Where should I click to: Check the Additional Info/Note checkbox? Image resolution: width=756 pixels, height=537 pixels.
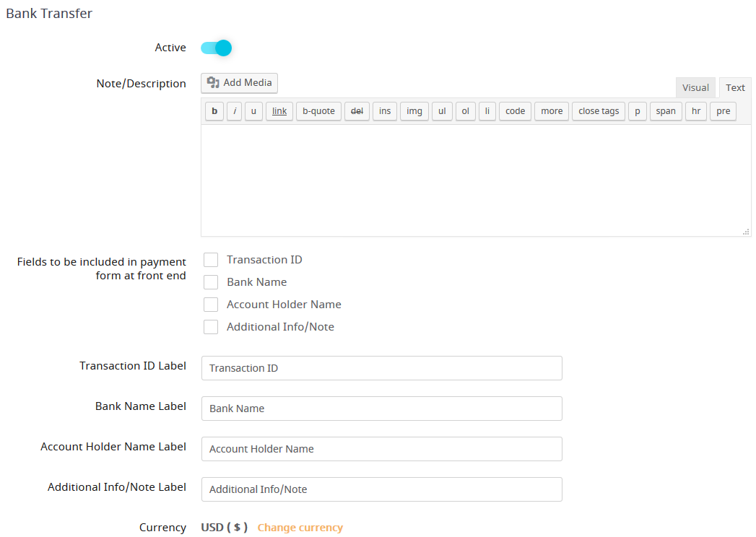point(211,327)
